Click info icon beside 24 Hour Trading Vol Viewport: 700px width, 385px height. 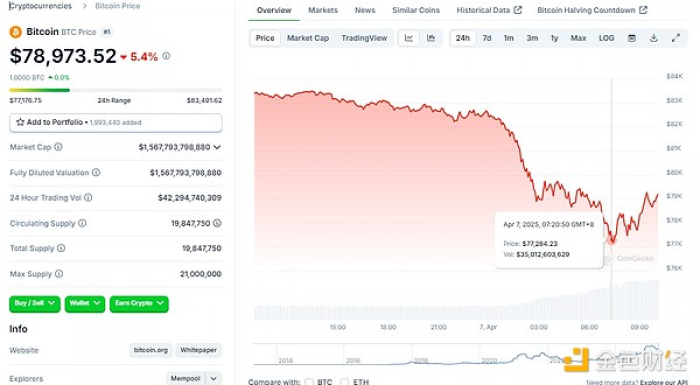[88, 197]
